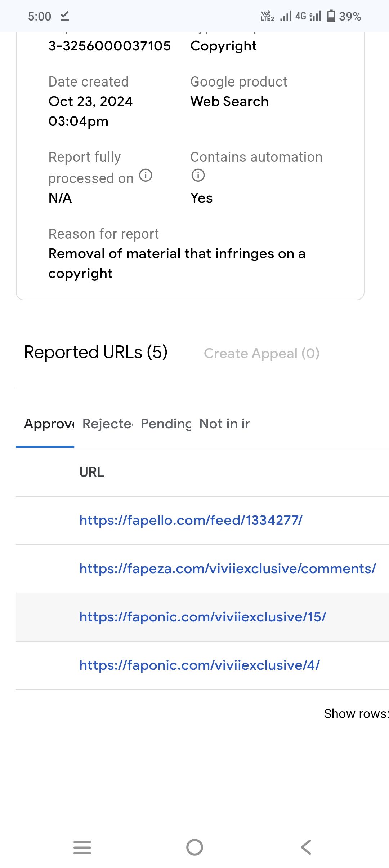Screen dimensions: 389x868
Task: Tap the Create Appeal (0) button
Action: point(261,353)
